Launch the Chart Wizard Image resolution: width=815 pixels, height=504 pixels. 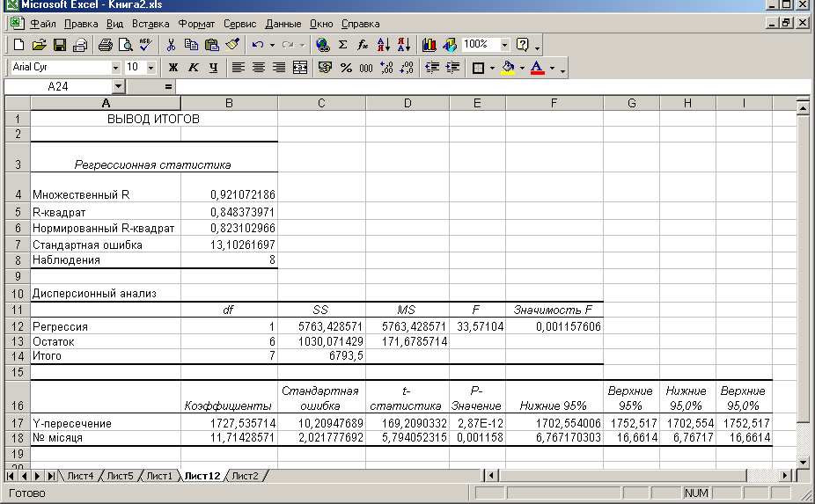(430, 45)
